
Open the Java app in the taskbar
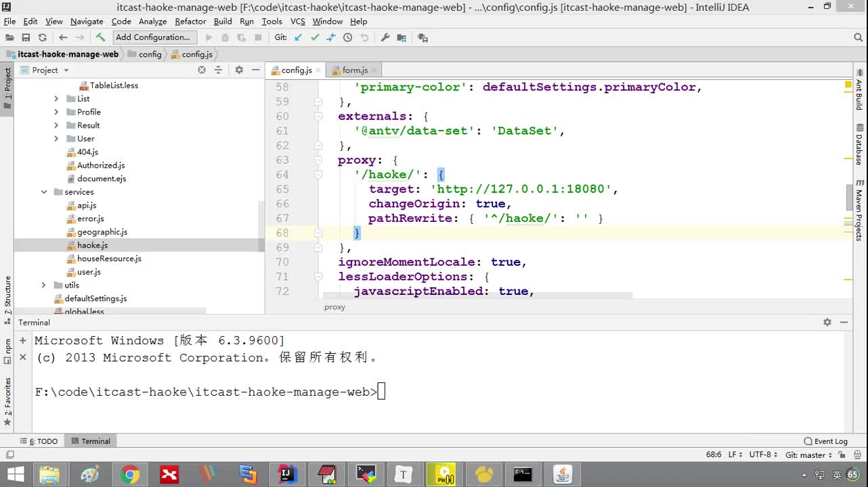(562, 475)
